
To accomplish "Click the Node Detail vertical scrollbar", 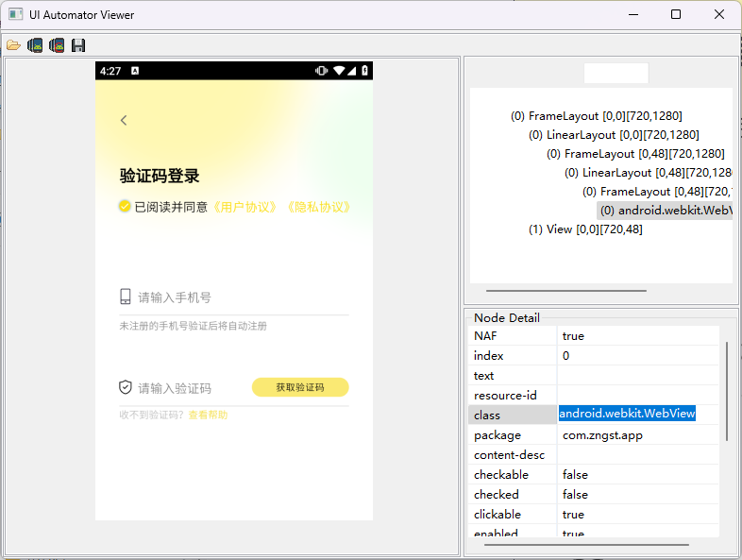I will [726, 392].
